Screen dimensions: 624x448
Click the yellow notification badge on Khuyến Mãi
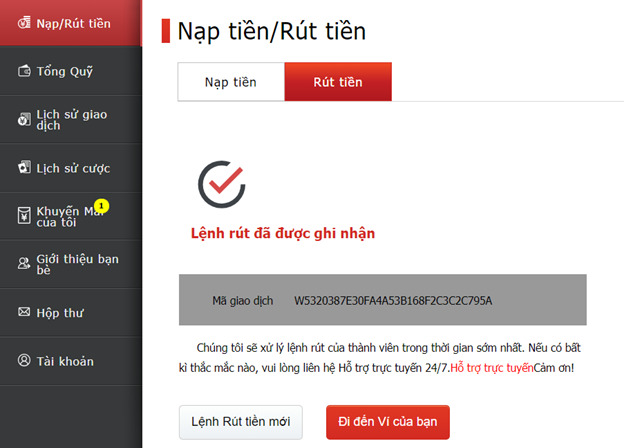tap(101, 206)
